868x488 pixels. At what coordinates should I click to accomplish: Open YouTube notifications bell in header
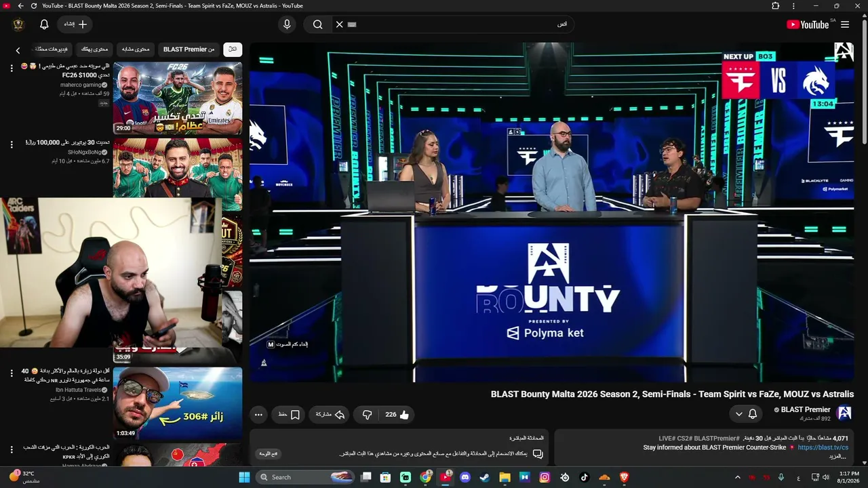coord(44,24)
